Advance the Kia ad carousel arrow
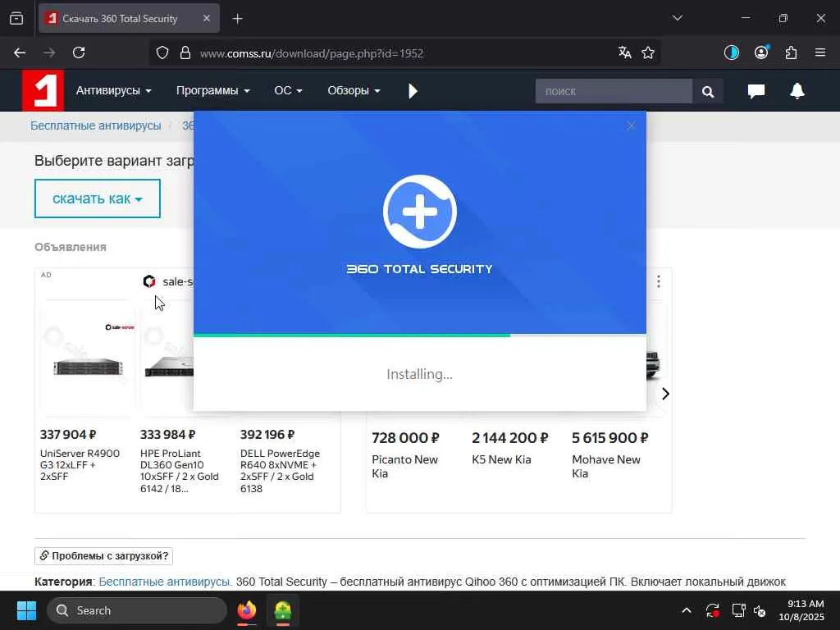840x630 pixels. [665, 394]
